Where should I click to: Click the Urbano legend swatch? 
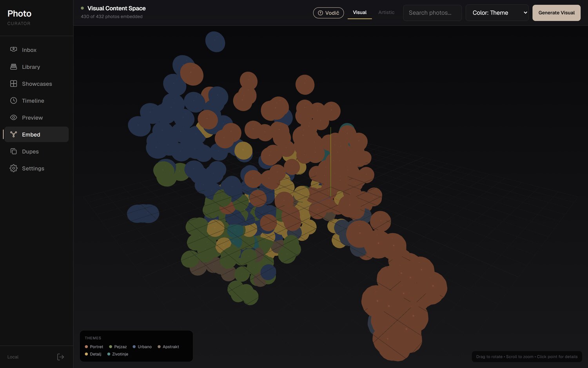pos(134,347)
